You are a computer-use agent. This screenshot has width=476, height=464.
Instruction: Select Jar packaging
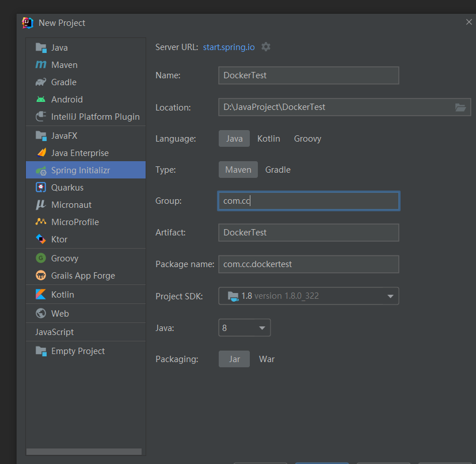234,359
